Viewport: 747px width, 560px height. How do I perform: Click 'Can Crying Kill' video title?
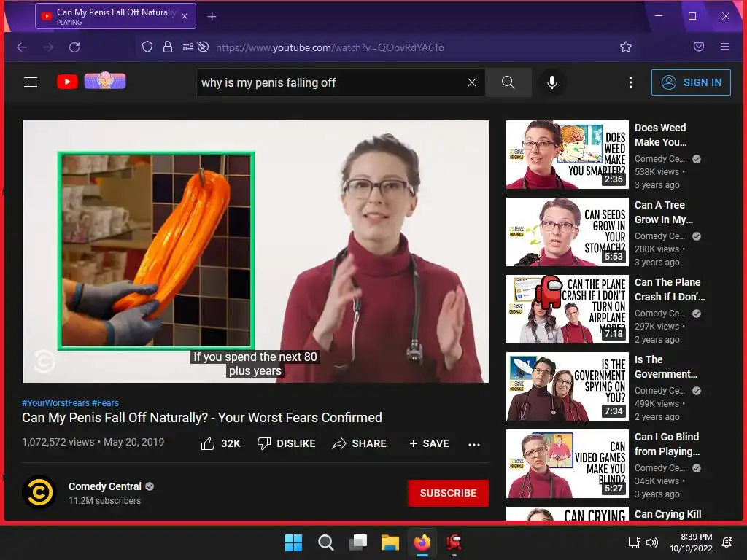coord(668,514)
